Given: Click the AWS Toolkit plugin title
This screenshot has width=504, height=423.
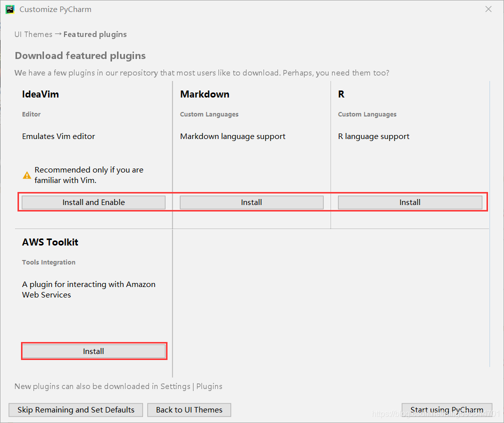Looking at the screenshot, I should pos(50,242).
